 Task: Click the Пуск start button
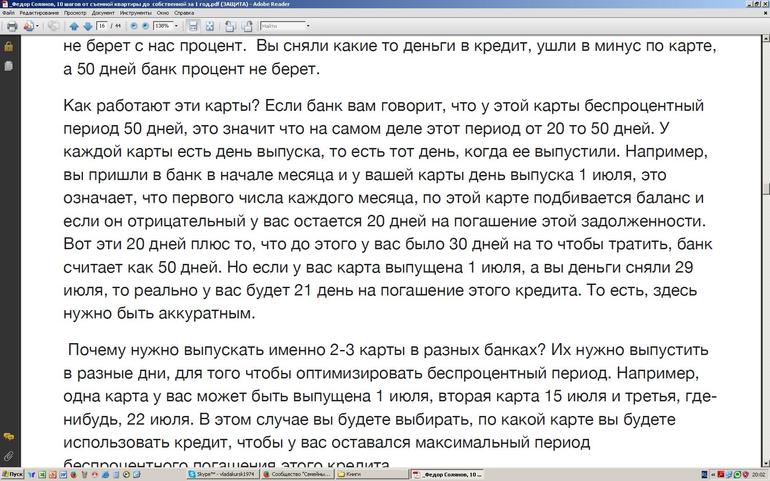pyautogui.click(x=12, y=474)
